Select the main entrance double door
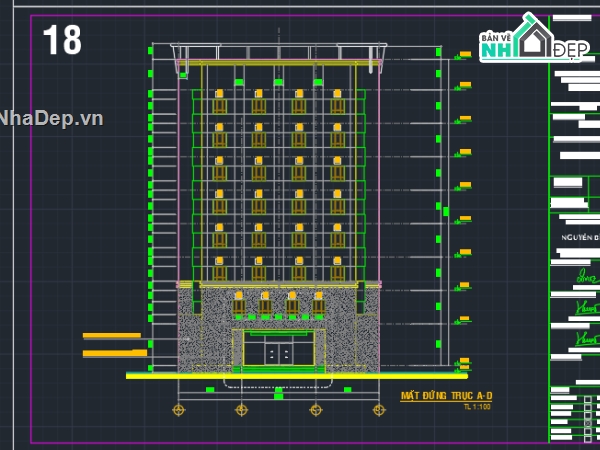This screenshot has height=450, width=600. [x=279, y=353]
